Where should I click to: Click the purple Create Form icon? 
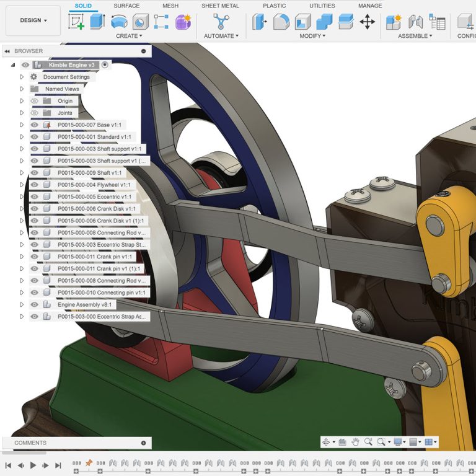183,22
